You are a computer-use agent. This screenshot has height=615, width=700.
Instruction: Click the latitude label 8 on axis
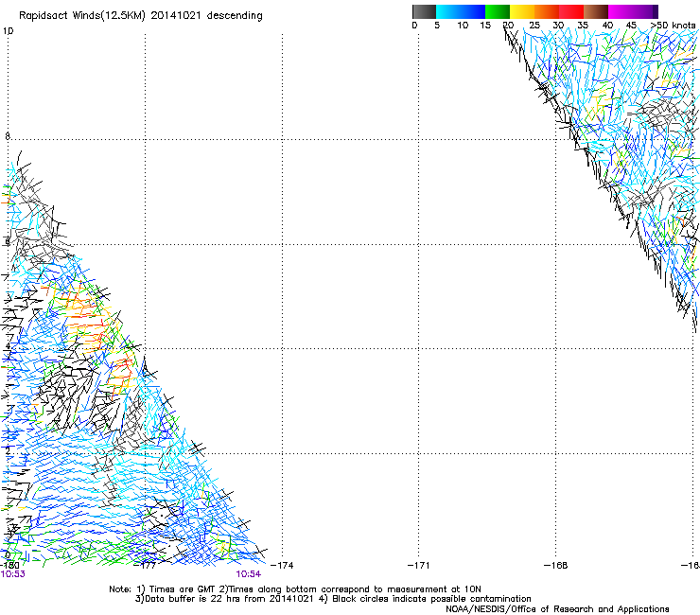8,136
